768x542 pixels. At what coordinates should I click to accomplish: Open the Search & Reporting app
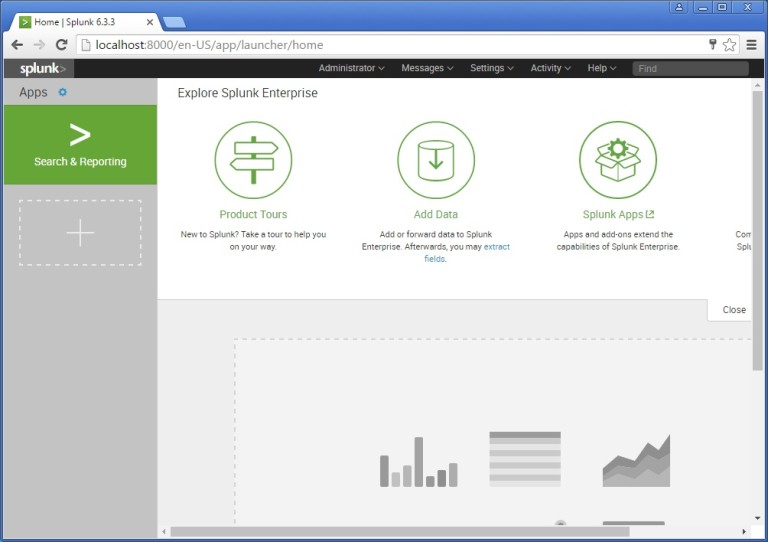click(80, 145)
